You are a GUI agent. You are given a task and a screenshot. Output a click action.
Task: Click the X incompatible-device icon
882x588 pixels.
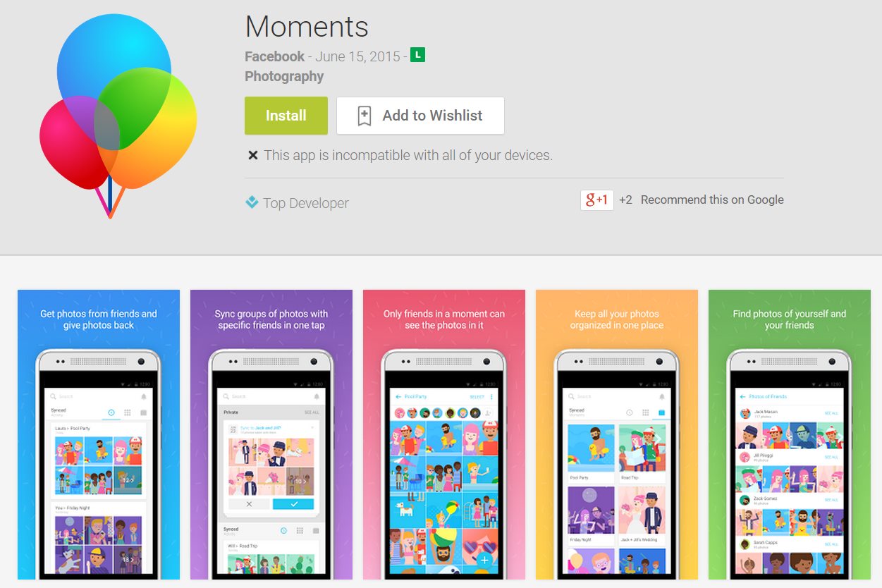[252, 155]
